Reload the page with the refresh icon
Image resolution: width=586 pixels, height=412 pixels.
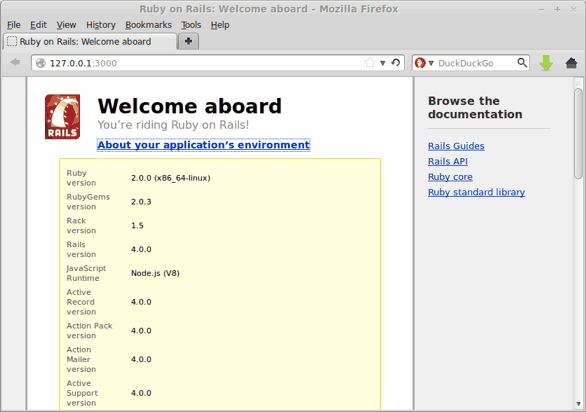coord(396,63)
